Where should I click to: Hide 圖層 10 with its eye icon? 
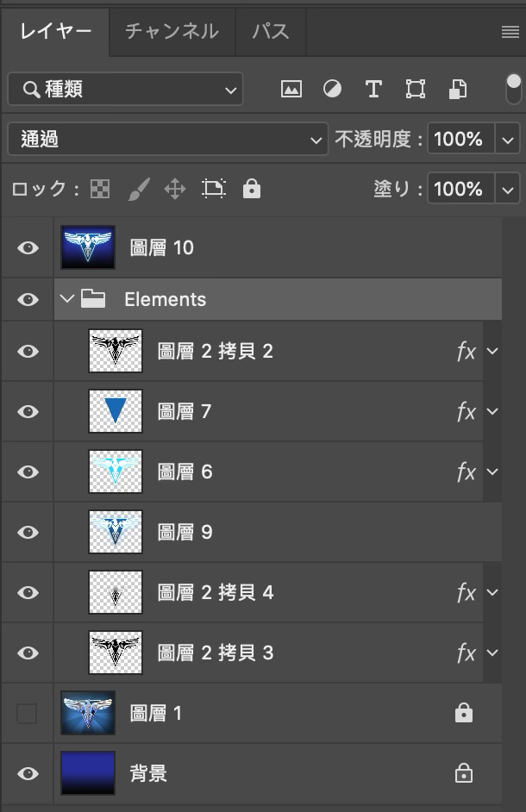pos(27,247)
